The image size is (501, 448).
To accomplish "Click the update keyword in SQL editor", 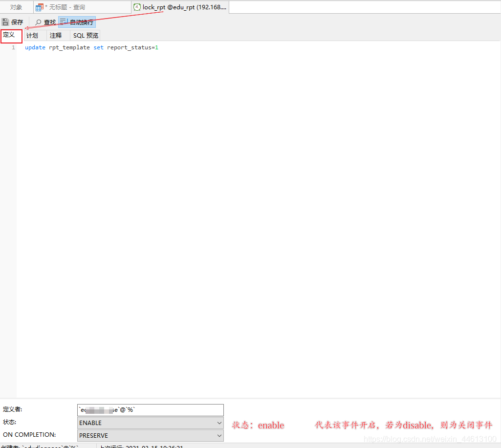I will click(35, 47).
